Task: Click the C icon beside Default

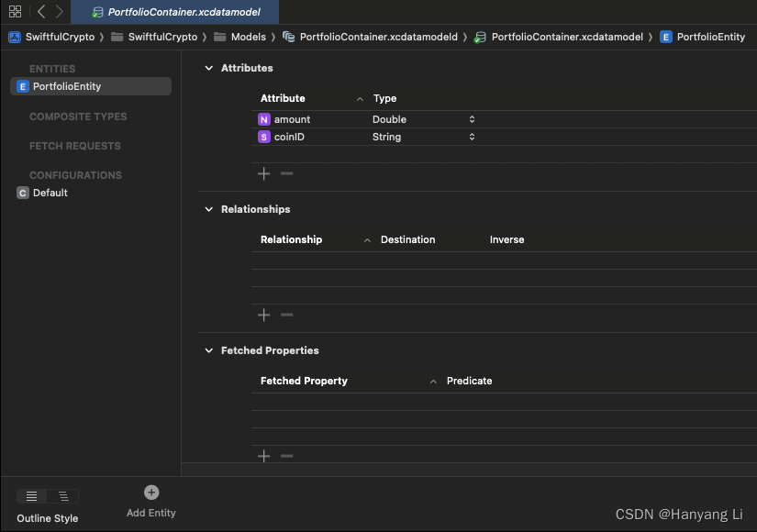Action: click(x=23, y=194)
